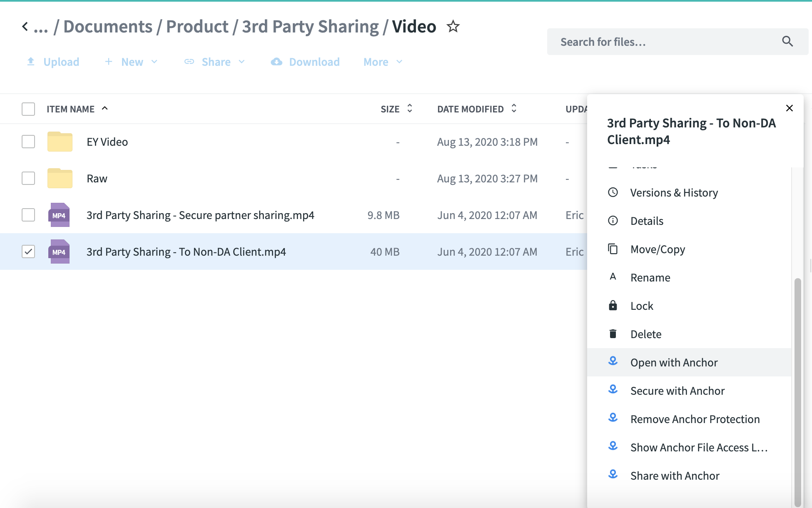Screen dimensions: 812x508
Task: Click the Delete trash icon
Action: [x=613, y=334]
